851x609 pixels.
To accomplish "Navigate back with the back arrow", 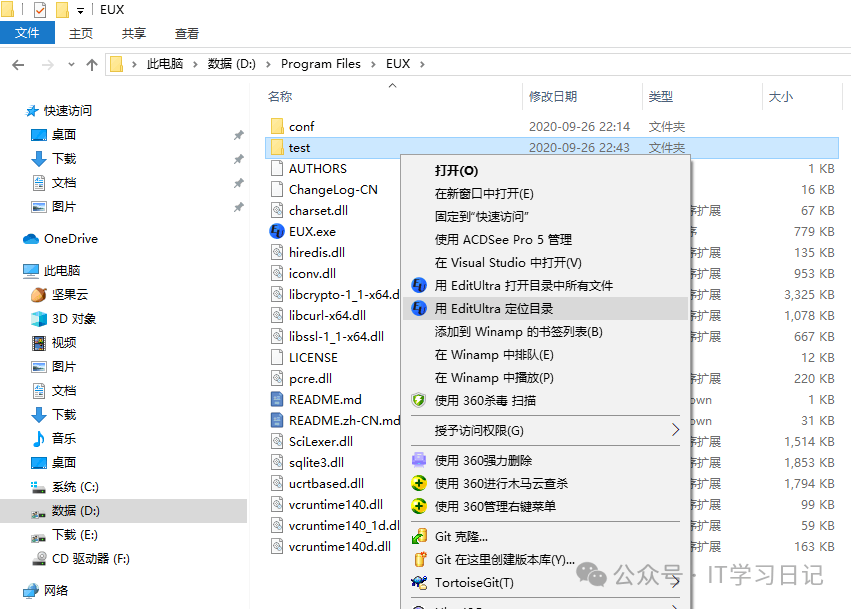I will pos(18,64).
